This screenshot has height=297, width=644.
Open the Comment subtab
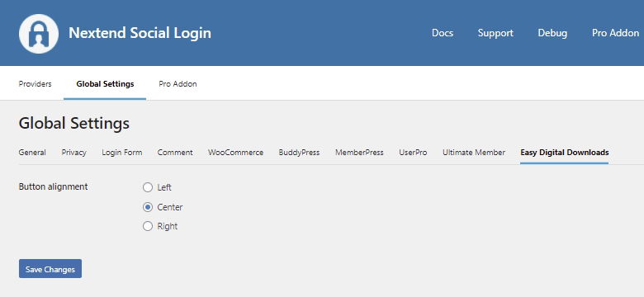pos(175,152)
